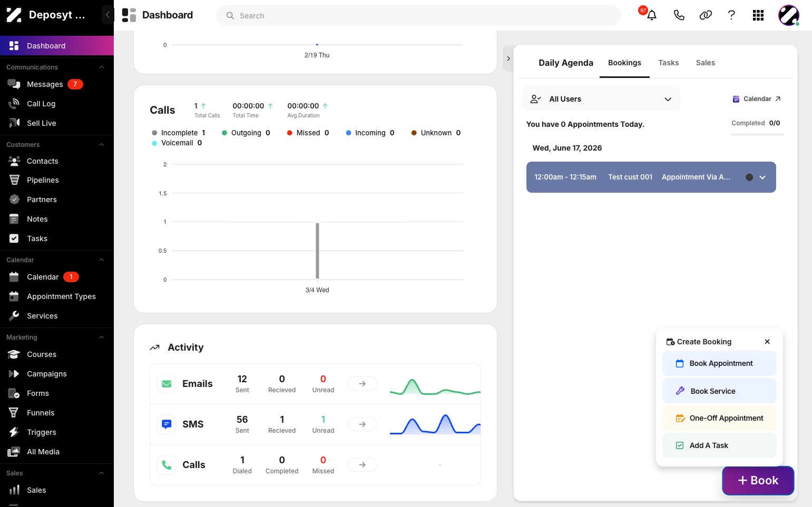Open the Calendar external link
This screenshot has width=812, height=507.
pos(757,99)
